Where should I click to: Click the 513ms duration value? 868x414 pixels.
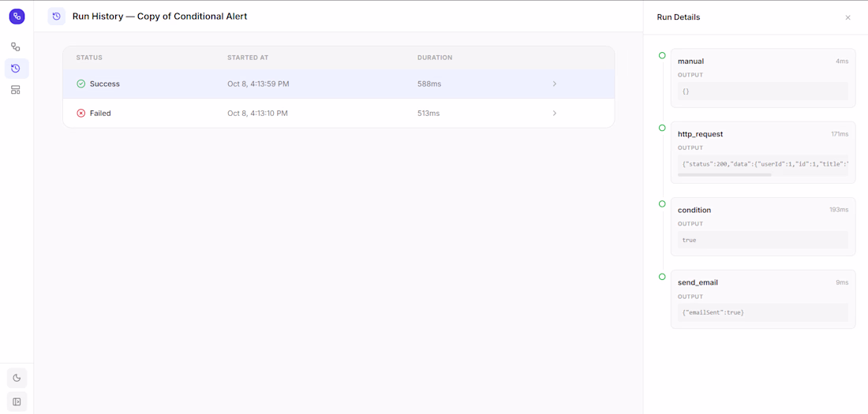428,113
